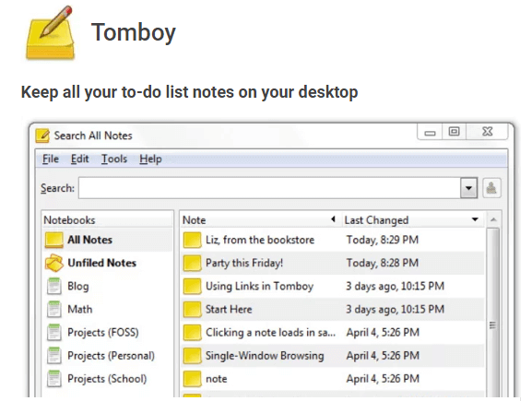This screenshot has width=532, height=401.
Task: Open the Tools menu
Action: (x=114, y=159)
